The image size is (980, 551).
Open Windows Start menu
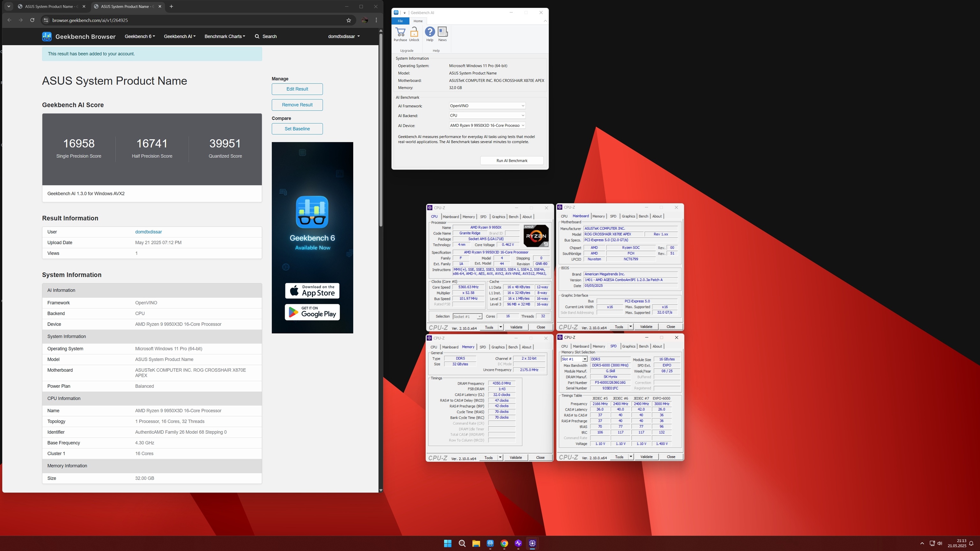tap(448, 543)
